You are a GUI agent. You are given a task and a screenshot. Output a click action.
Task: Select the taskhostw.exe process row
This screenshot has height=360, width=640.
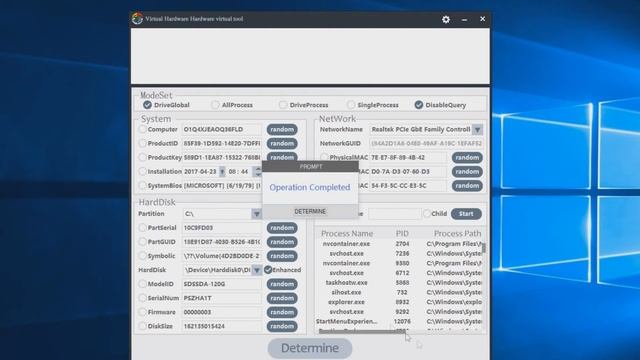click(399, 282)
